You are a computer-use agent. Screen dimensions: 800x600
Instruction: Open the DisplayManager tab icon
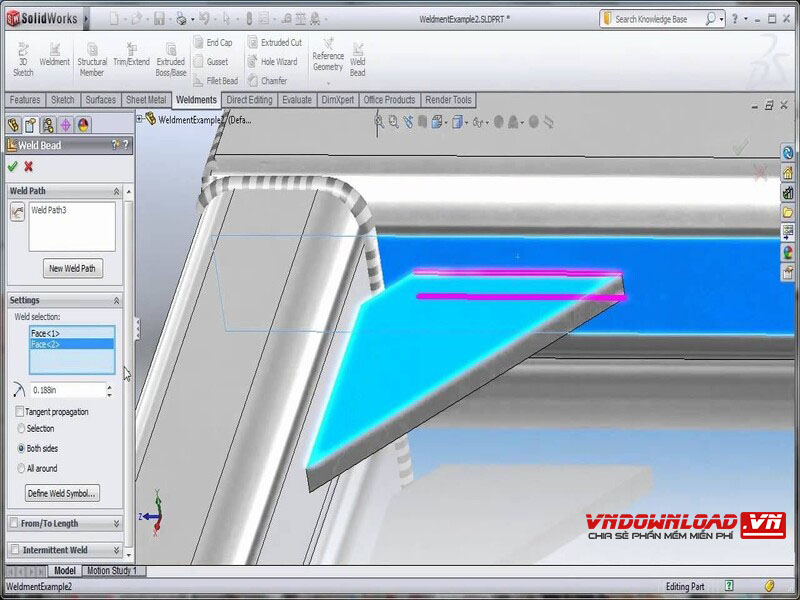[x=83, y=124]
